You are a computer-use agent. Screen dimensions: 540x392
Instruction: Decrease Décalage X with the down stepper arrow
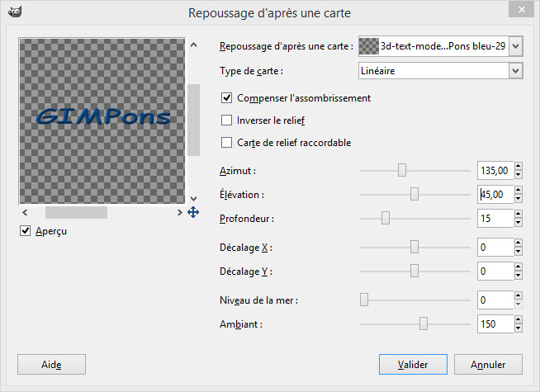pyautogui.click(x=519, y=252)
